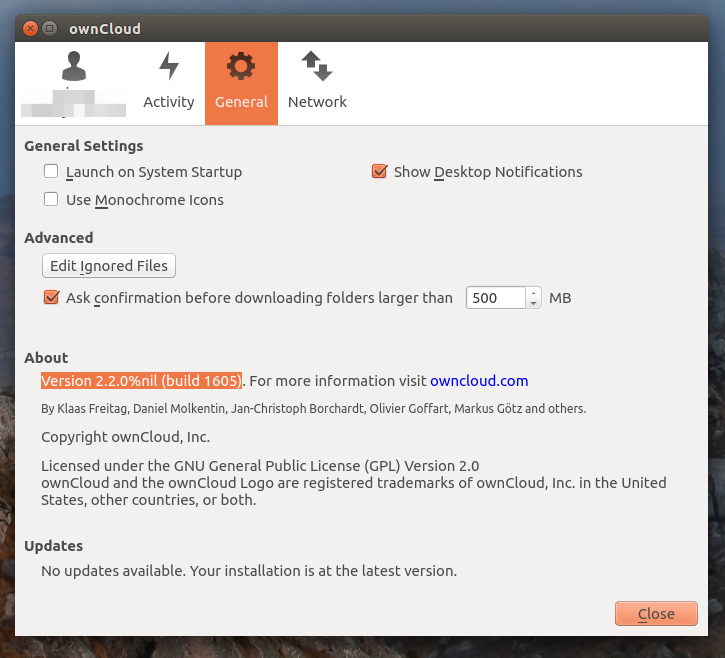Screen dimensions: 725x658
Task: Maximize the ownCloud window
Action: coord(49,29)
